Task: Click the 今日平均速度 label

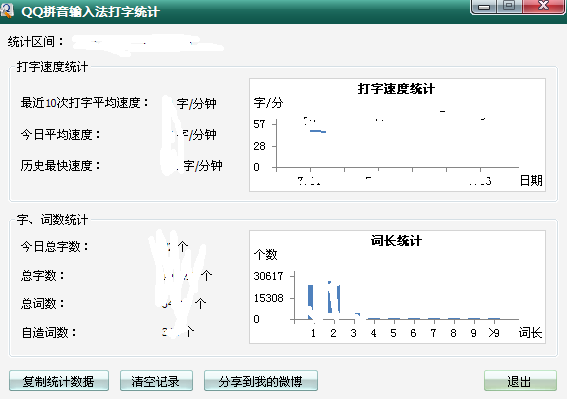Action: [x=60, y=135]
